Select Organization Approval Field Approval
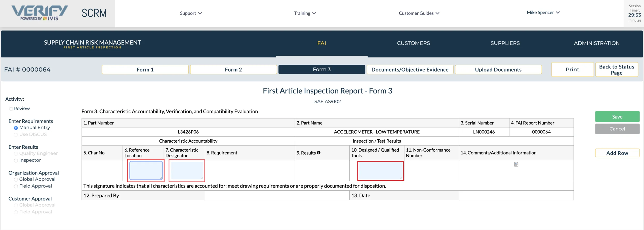This screenshot has height=230, width=644. tap(16, 186)
